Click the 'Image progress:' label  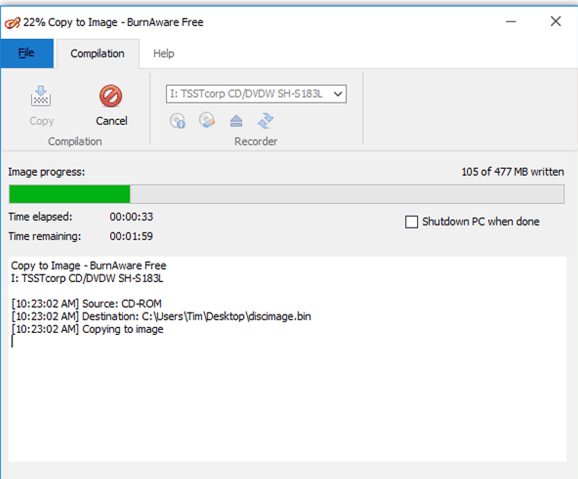pos(46,172)
